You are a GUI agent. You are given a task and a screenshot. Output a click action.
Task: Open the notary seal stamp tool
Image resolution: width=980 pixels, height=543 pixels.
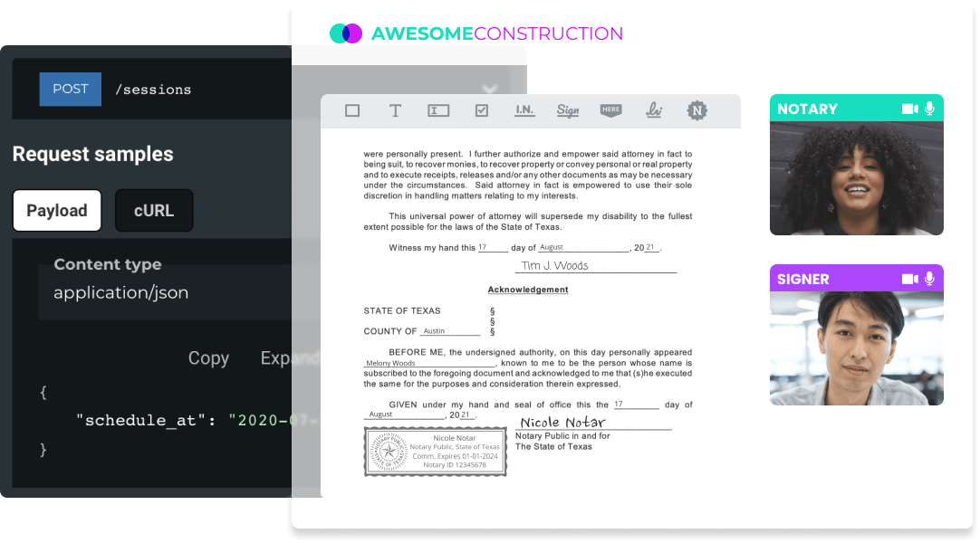695,110
